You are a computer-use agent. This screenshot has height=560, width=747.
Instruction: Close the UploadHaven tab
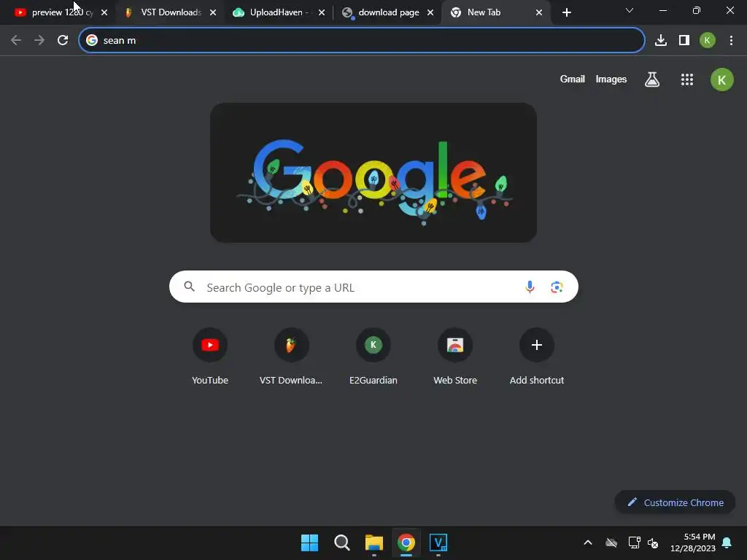[322, 12]
